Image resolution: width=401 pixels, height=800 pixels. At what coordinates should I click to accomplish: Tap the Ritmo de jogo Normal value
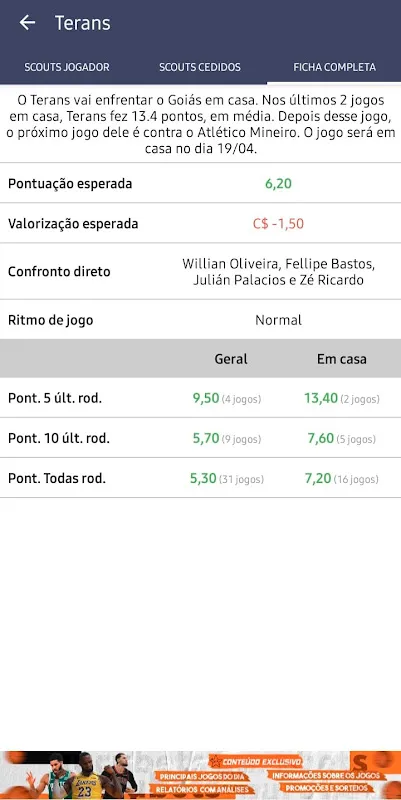278,320
